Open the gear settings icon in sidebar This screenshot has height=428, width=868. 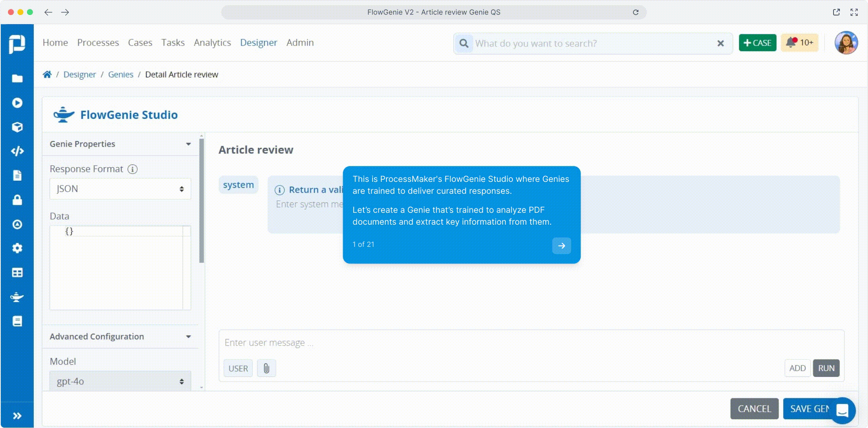17,248
